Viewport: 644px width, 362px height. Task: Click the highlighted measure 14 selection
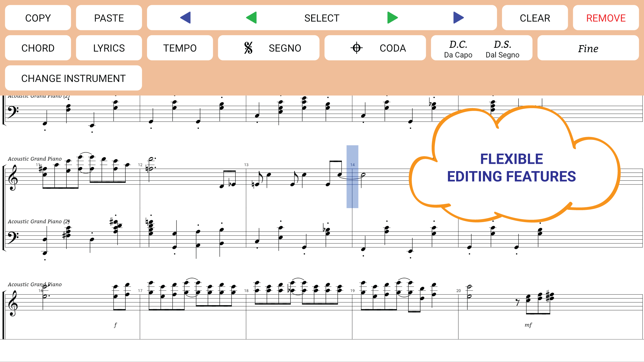pos(352,177)
